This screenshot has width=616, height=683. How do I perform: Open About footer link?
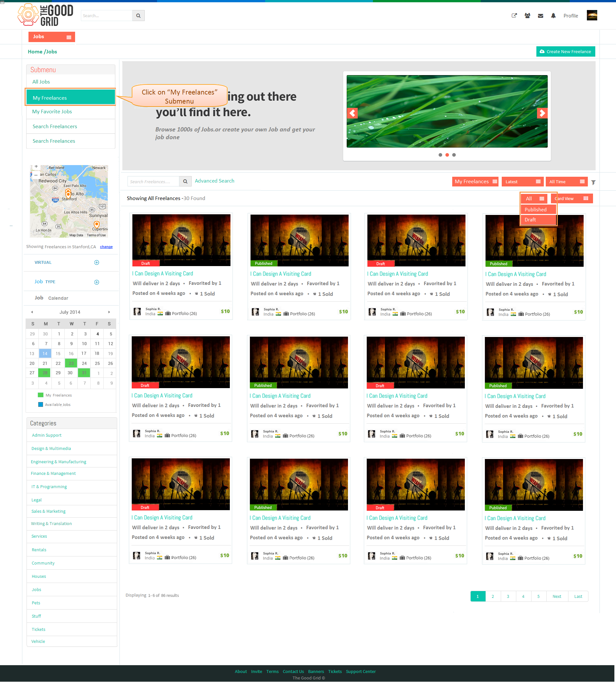[x=241, y=672]
